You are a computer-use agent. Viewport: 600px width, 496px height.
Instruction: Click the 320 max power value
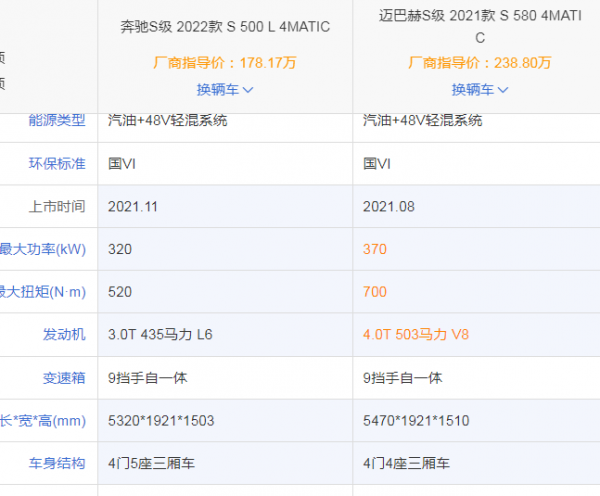[120, 249]
